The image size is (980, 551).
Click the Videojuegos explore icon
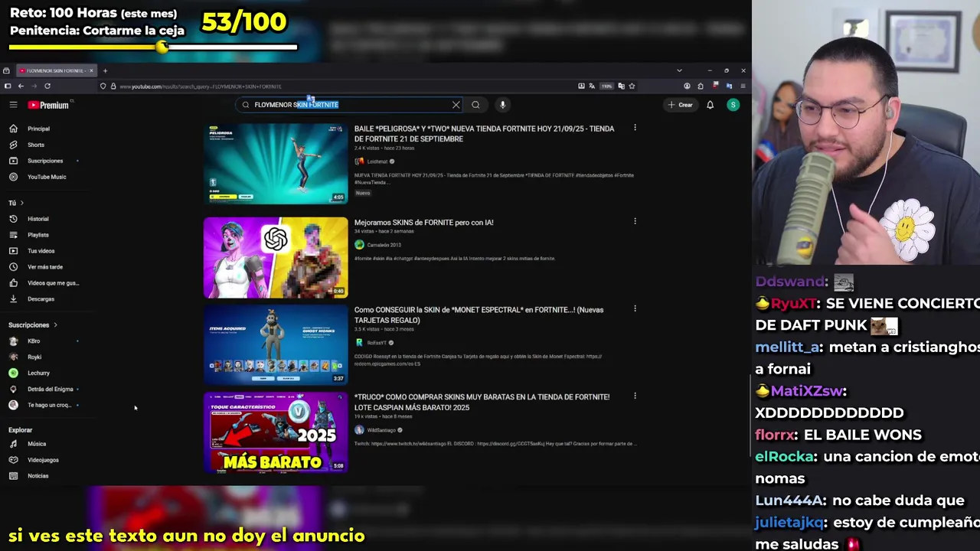tap(13, 460)
